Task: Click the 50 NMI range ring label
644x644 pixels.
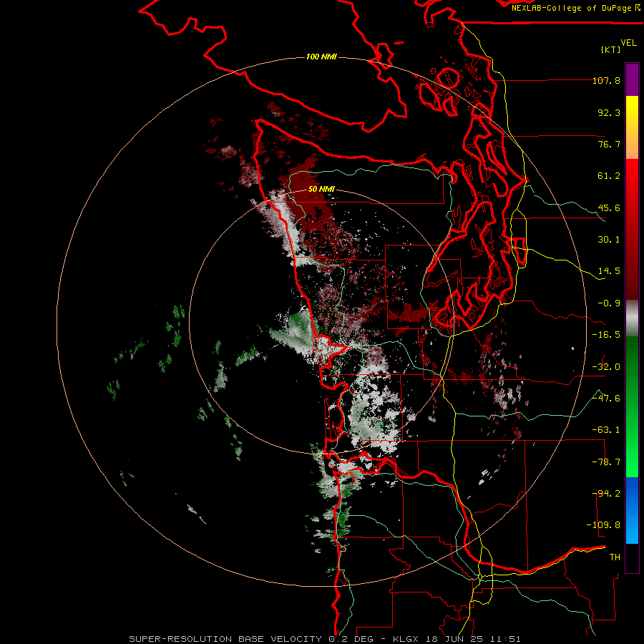Action: coord(321,189)
